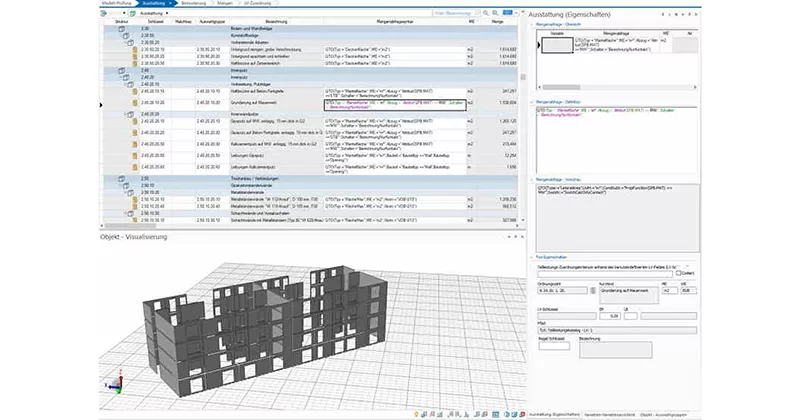Viewport: 800px width, 420px height.
Task: Click the item icon of row 2.40.20.20.30
Action: click(x=135, y=144)
